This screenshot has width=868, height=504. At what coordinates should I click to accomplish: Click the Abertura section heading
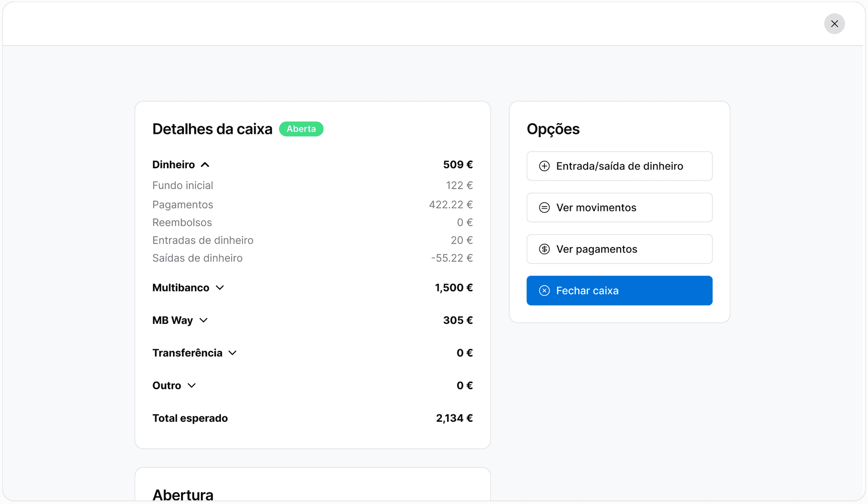pos(183,495)
